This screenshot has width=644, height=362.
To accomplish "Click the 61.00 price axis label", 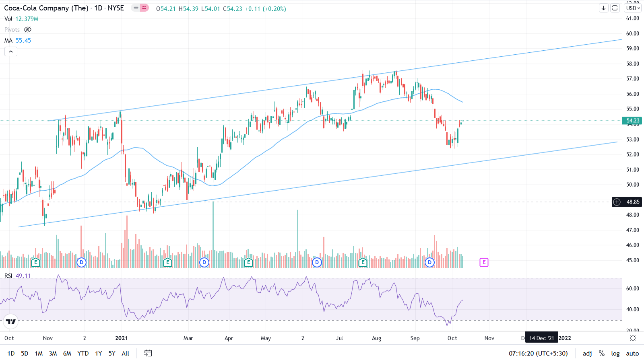I will 633,18.
